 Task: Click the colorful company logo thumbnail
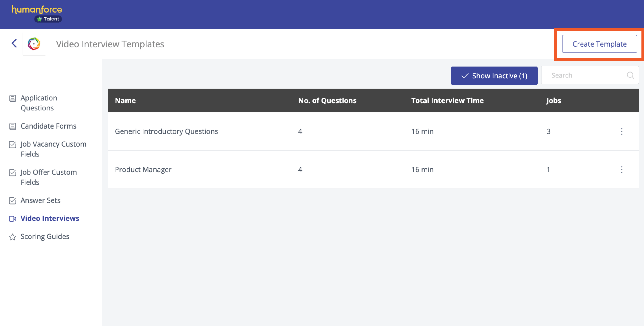tap(34, 44)
